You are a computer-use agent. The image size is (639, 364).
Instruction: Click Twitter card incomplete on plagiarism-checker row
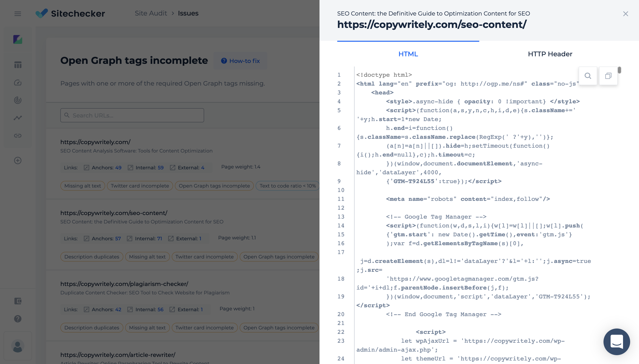[204, 327]
